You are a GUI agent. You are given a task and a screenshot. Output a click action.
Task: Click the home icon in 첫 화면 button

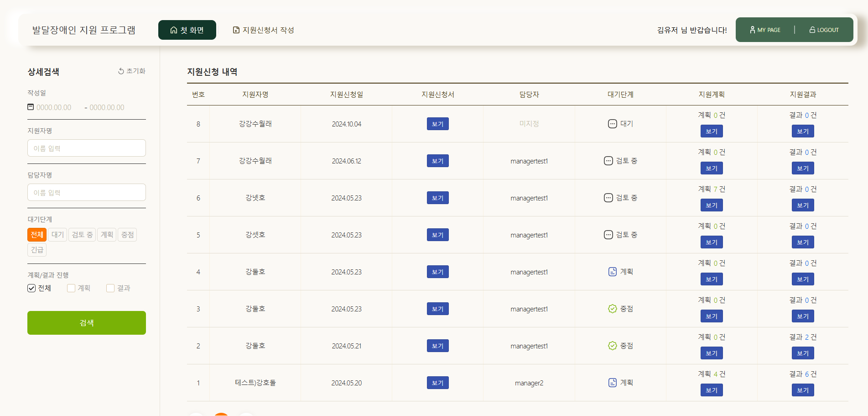click(174, 30)
